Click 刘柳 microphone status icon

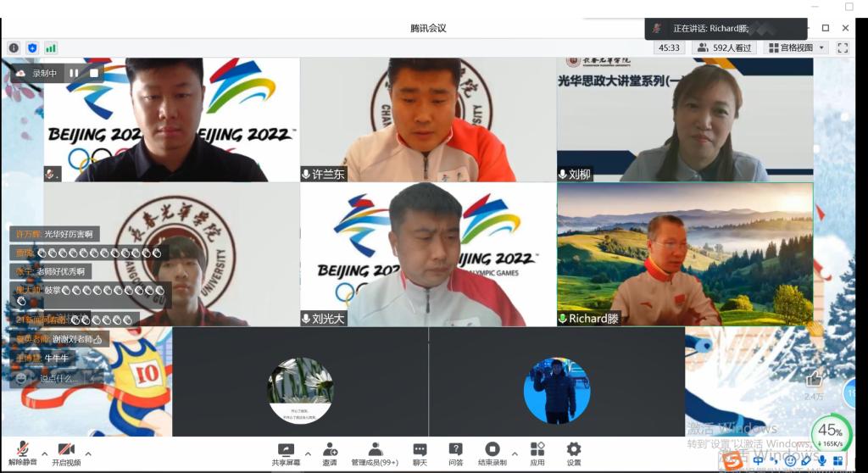pos(563,175)
